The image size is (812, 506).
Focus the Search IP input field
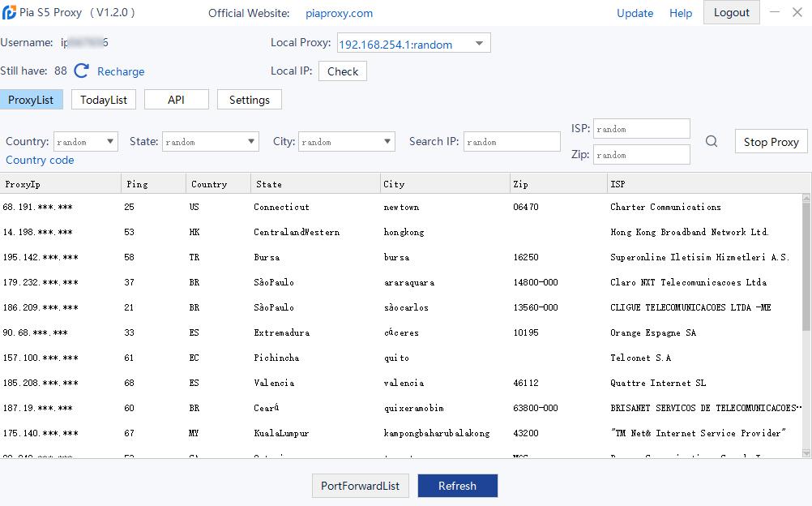coord(512,142)
